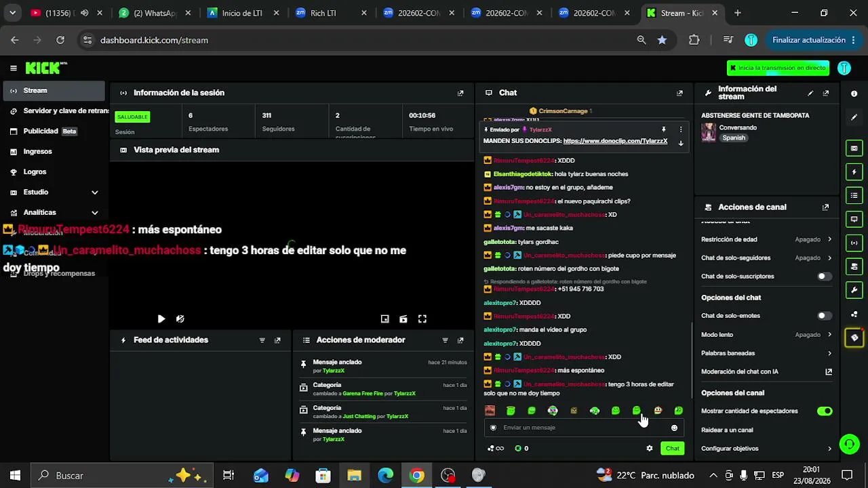Open the emoji picker in chat input
The image size is (868, 488).
click(674, 428)
